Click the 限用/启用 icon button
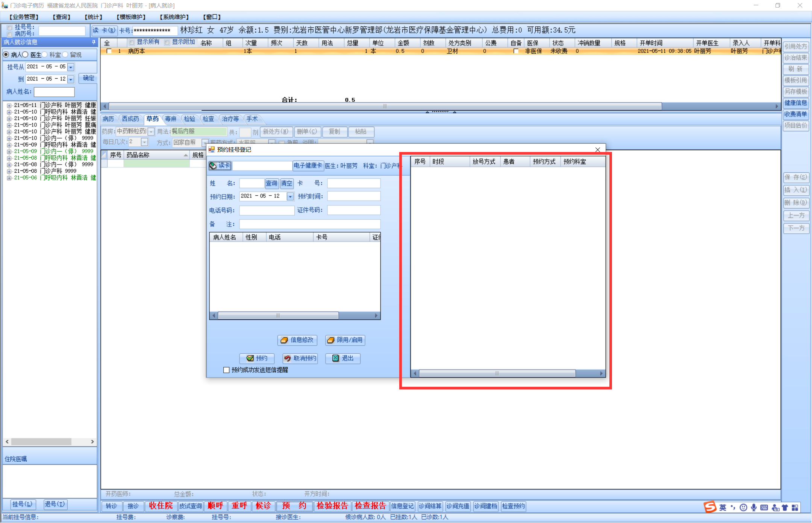Screen dimensions: 812x523 pyautogui.click(x=345, y=340)
